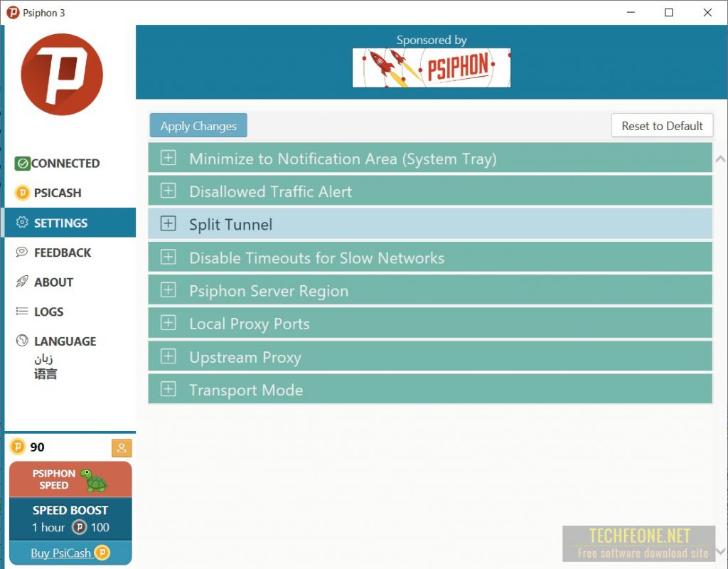View the LOGS tab
Screen dimensions: 728x569
point(70,312)
